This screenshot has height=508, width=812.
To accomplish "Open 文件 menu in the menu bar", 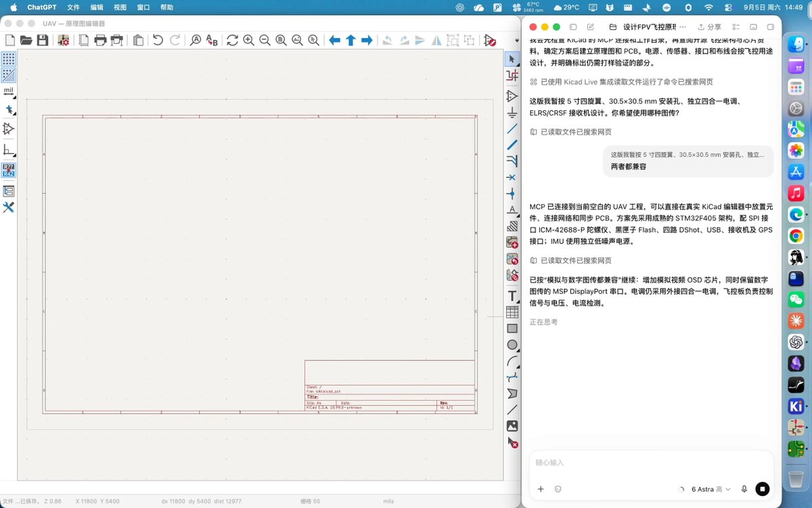I will pyautogui.click(x=73, y=7).
